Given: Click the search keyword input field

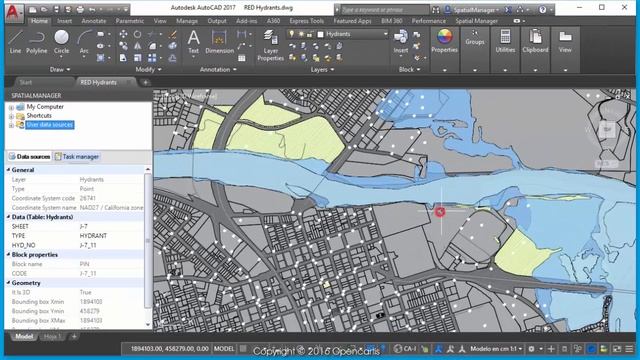Looking at the screenshot, I should (384, 9).
